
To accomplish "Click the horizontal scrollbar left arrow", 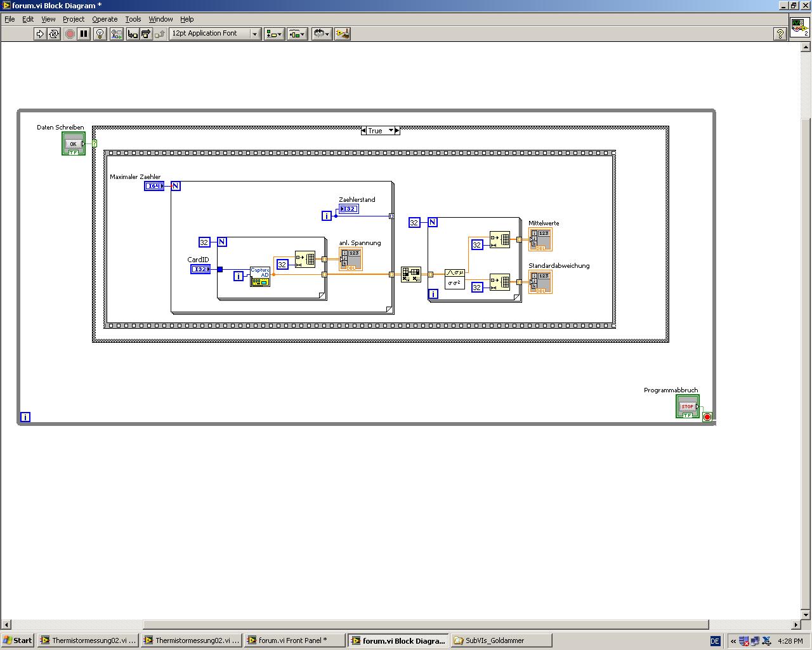I will coord(6,625).
